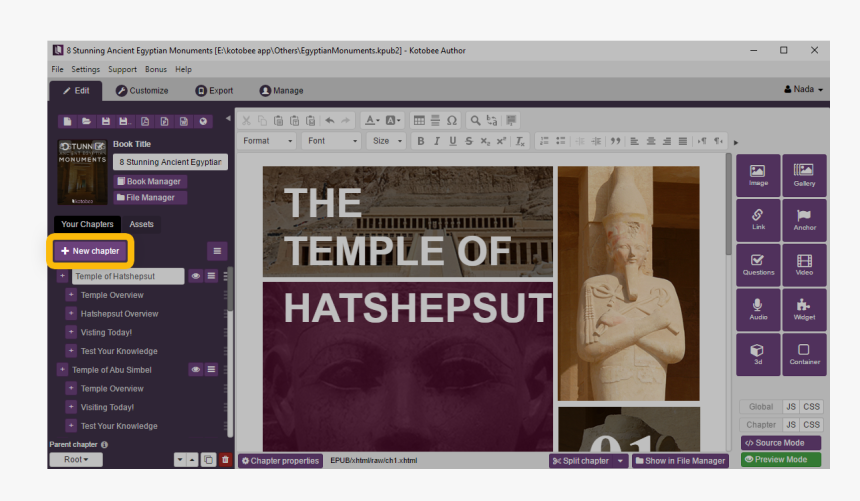Toggle bold formatting

coord(421,141)
